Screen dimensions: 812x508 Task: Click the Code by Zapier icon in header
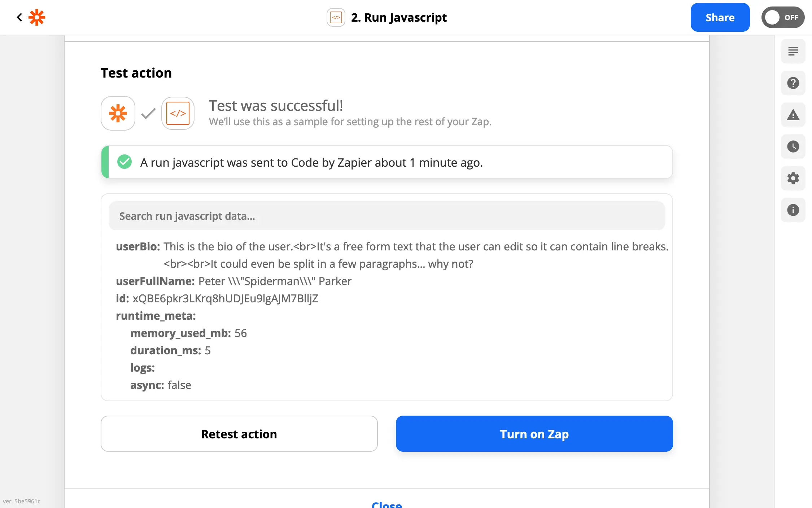coord(336,17)
